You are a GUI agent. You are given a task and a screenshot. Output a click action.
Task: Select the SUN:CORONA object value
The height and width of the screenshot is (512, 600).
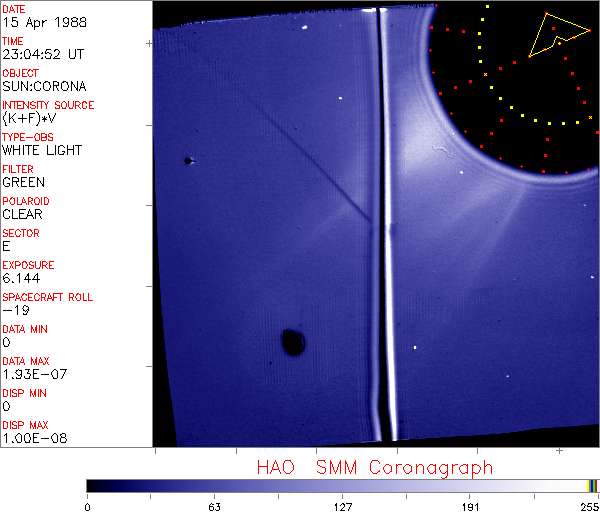click(44, 86)
